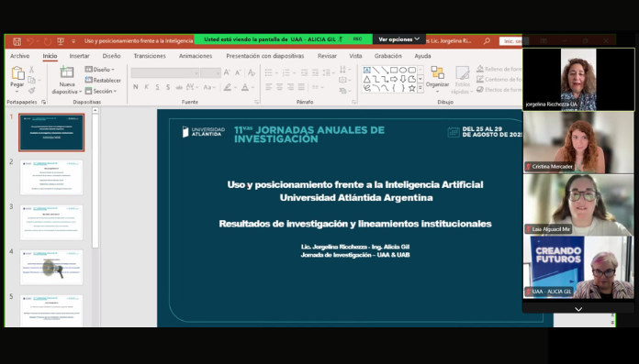
Task: Open the Organizar arrange tool
Action: click(437, 78)
